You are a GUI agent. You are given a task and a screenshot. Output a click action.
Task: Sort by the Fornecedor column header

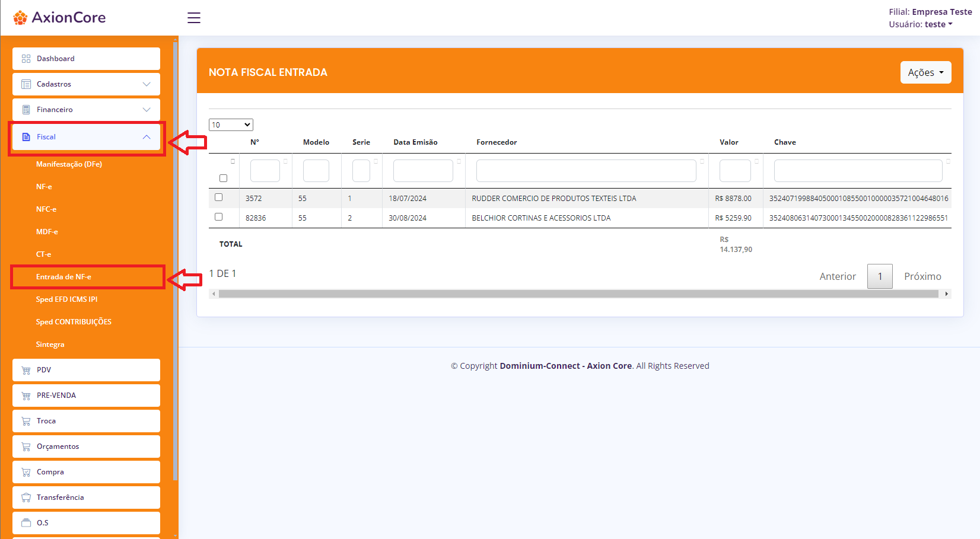point(497,142)
